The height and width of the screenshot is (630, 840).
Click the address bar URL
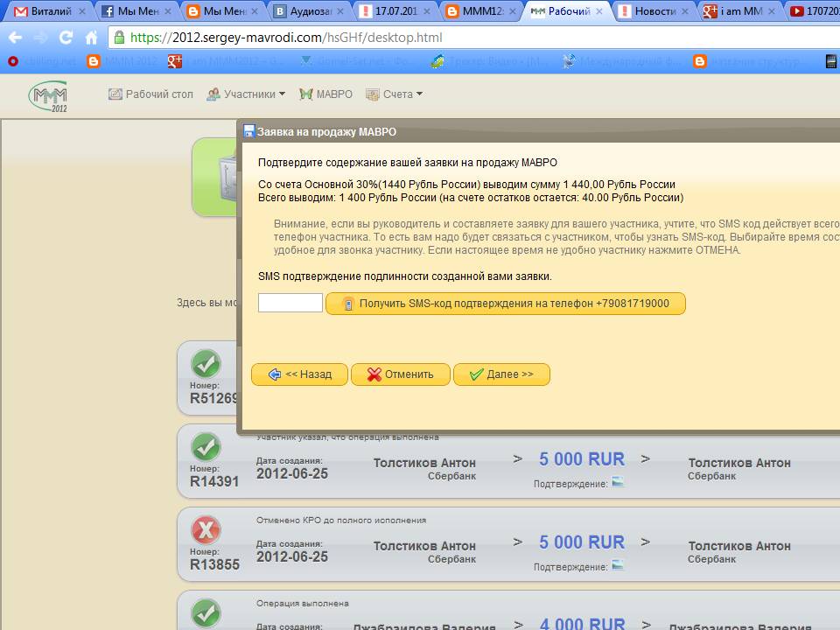pos(286,38)
